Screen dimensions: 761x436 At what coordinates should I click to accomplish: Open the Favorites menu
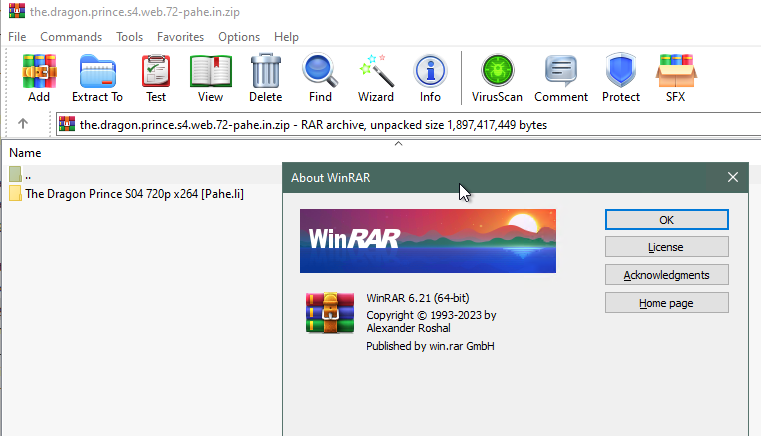(181, 37)
